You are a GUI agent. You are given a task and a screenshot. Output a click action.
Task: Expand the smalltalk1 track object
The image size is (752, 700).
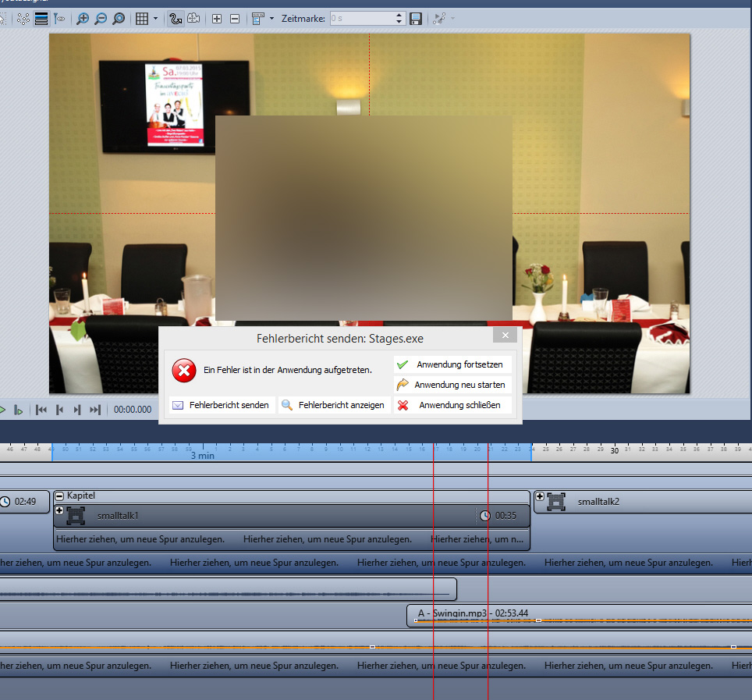point(59,510)
